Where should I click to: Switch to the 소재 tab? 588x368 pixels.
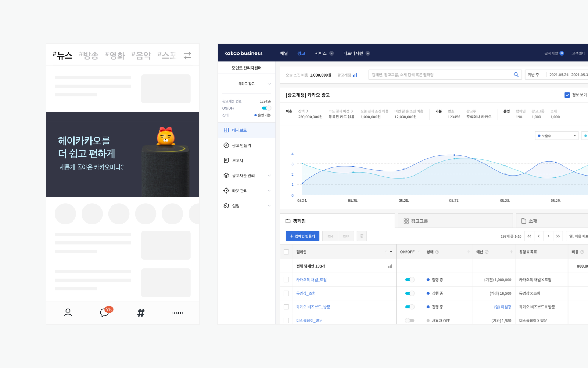(x=552, y=221)
